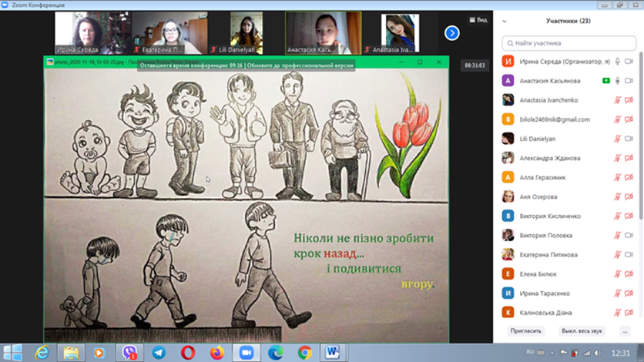The width and height of the screenshot is (644, 362).
Task: Open Viber from the taskbar
Action: (x=129, y=352)
